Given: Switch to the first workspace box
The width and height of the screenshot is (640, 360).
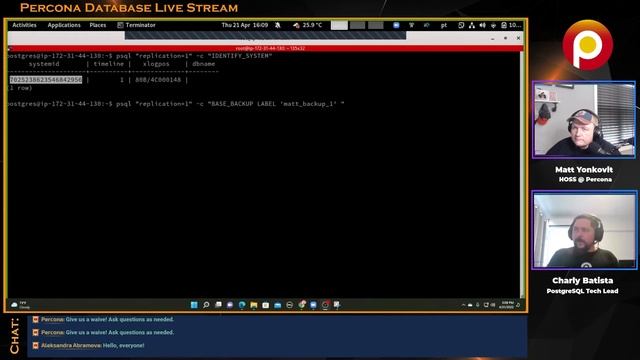Looking at the screenshot, I should point(339,25).
